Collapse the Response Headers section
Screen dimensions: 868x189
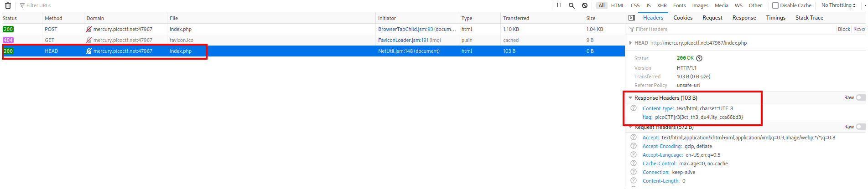click(x=630, y=98)
